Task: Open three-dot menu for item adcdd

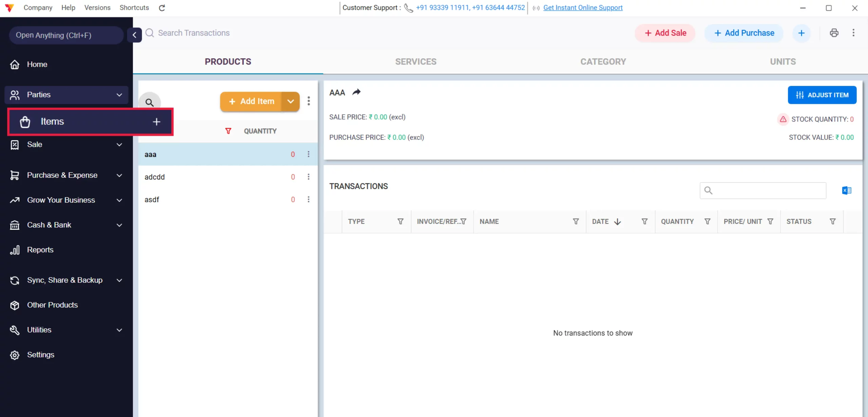Action: [x=309, y=177]
